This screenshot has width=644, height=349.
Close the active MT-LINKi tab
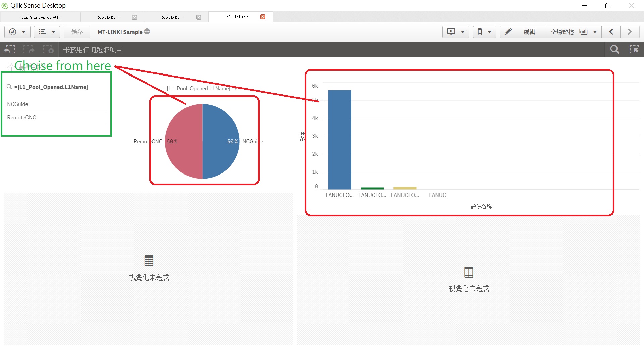263,17
